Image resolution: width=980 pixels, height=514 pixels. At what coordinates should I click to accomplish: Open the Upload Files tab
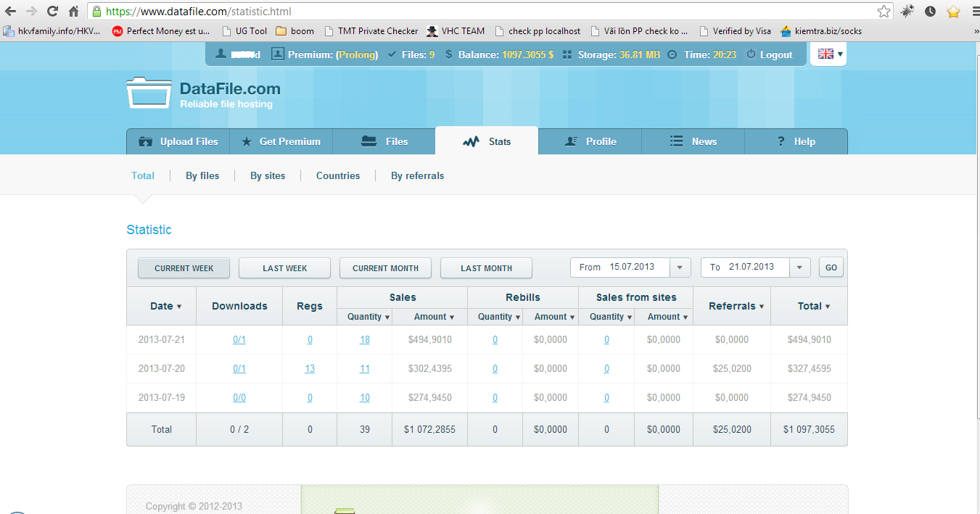coord(178,141)
